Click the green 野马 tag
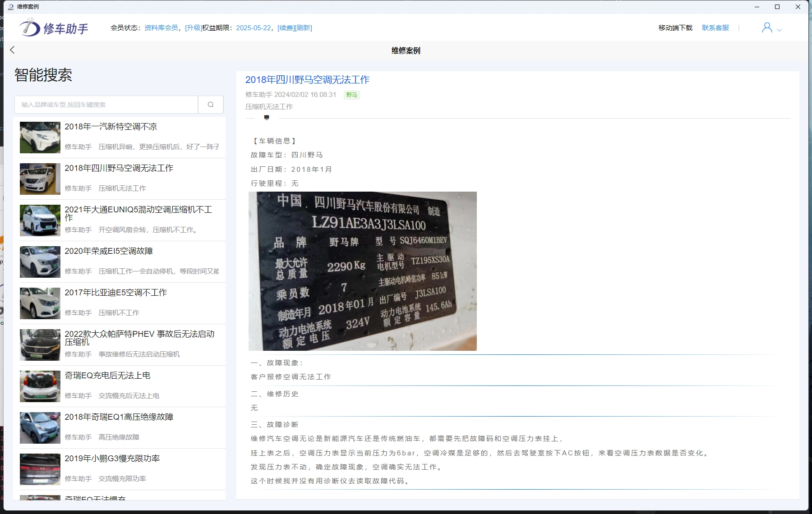812x514 pixels. (x=352, y=95)
